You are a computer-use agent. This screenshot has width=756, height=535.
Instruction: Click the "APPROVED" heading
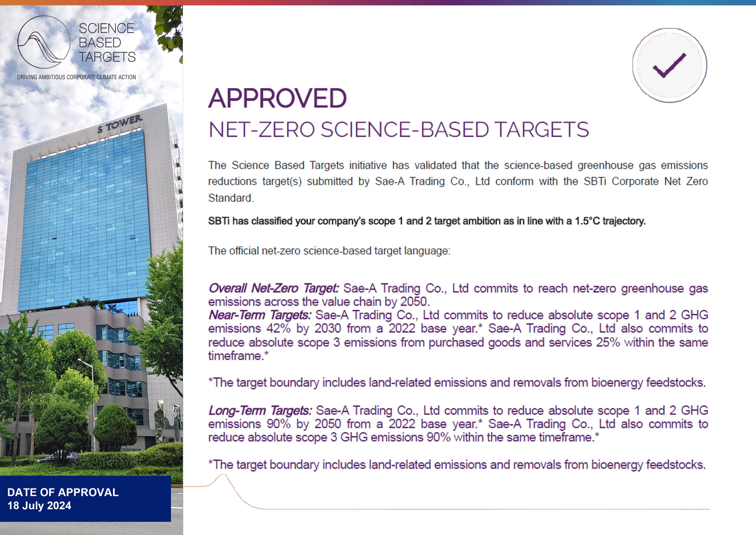(277, 98)
